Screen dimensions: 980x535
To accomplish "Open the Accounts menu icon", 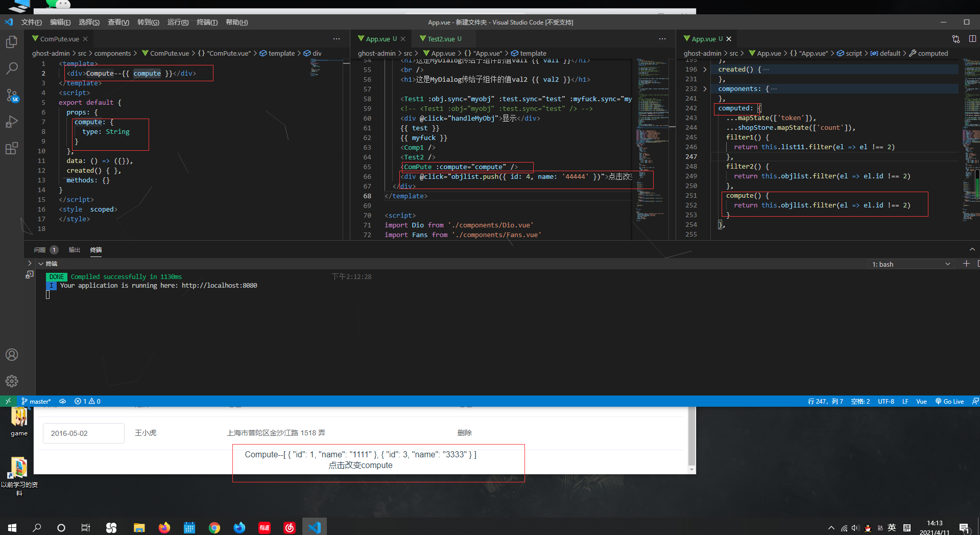I will [x=12, y=355].
